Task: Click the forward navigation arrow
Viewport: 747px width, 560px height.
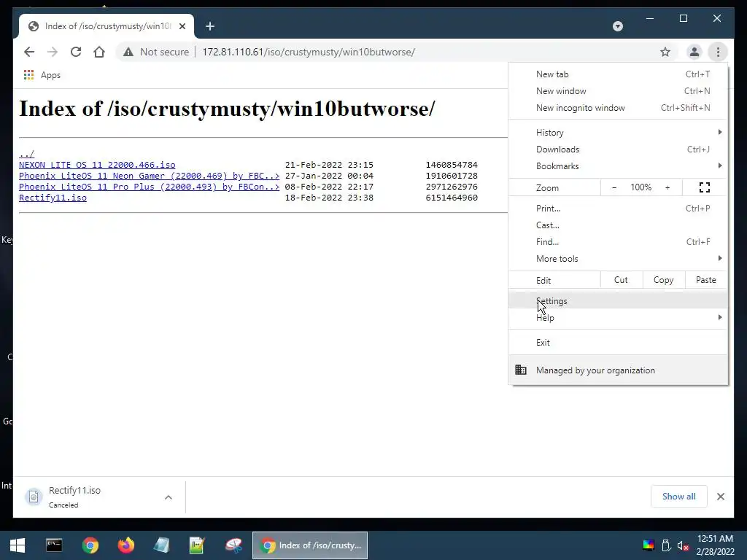Action: 53,52
